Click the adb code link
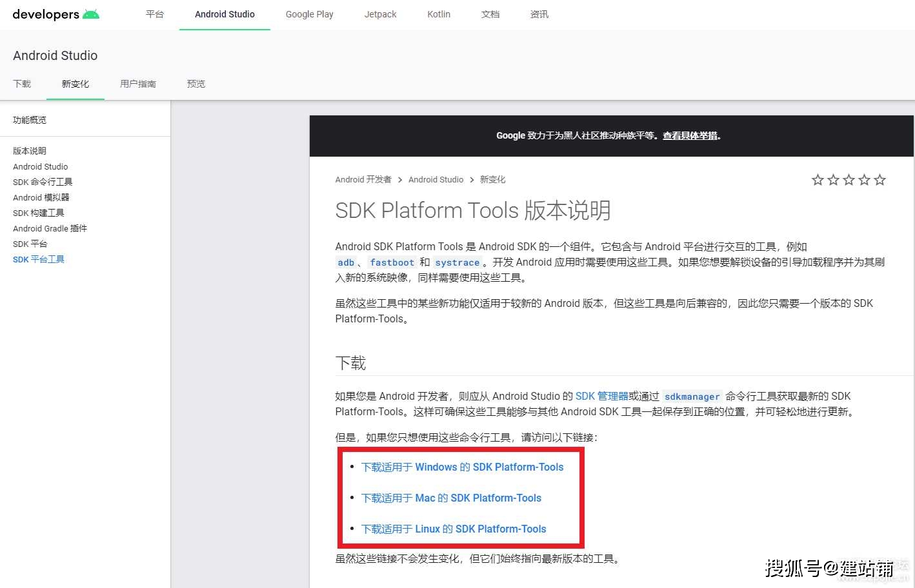 [346, 262]
